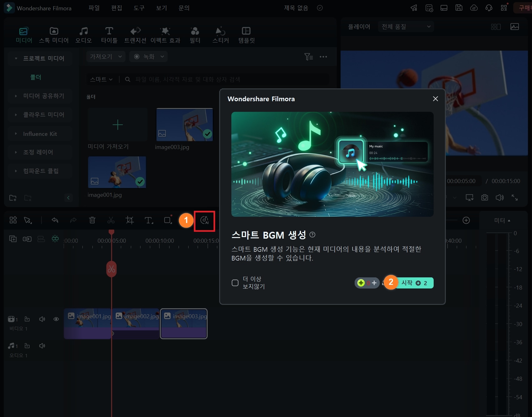Open the send/share paper plane icon
The width and height of the screenshot is (532, 417).
[x=414, y=8]
